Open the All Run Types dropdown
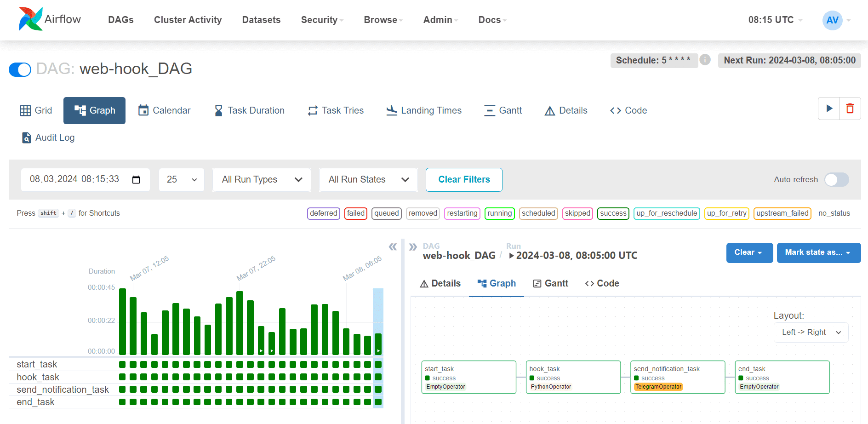This screenshot has height=424, width=868. point(262,179)
